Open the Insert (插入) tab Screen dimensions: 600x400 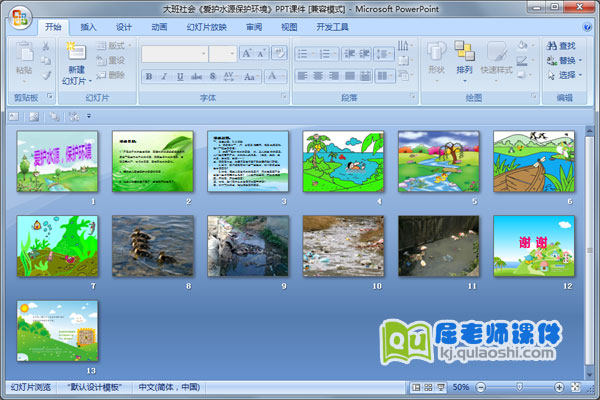point(88,27)
